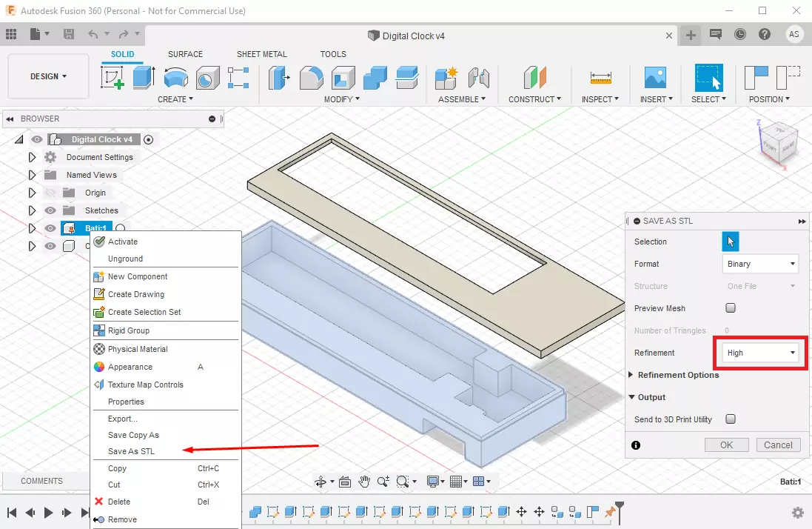Select the Fillet tool
Image resolution: width=812 pixels, height=529 pixels.
click(311, 78)
